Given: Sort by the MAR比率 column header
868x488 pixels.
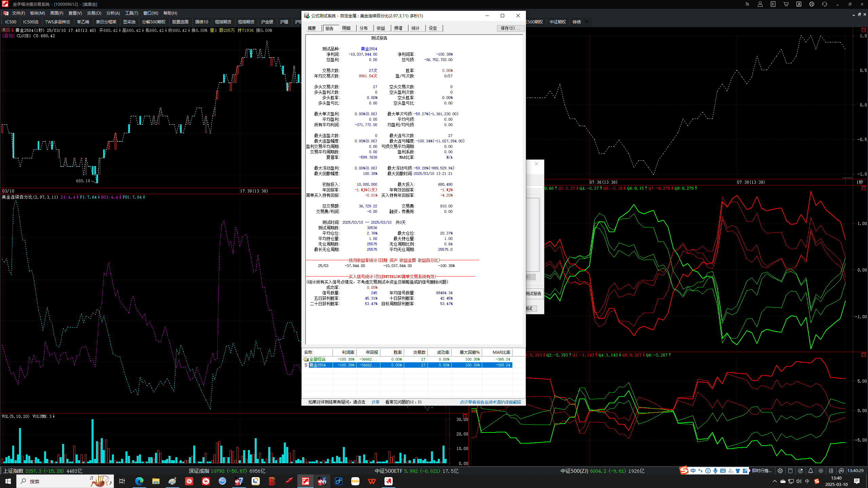Looking at the screenshot, I should coord(497,352).
